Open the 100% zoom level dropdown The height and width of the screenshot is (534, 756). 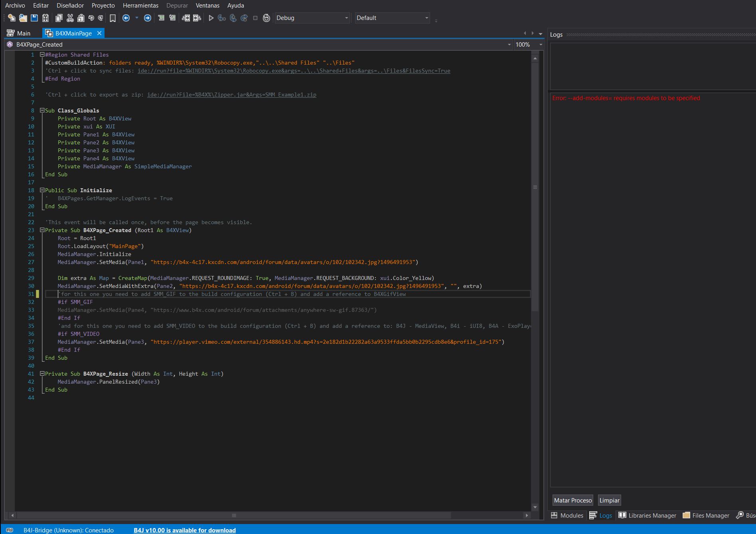pos(529,45)
